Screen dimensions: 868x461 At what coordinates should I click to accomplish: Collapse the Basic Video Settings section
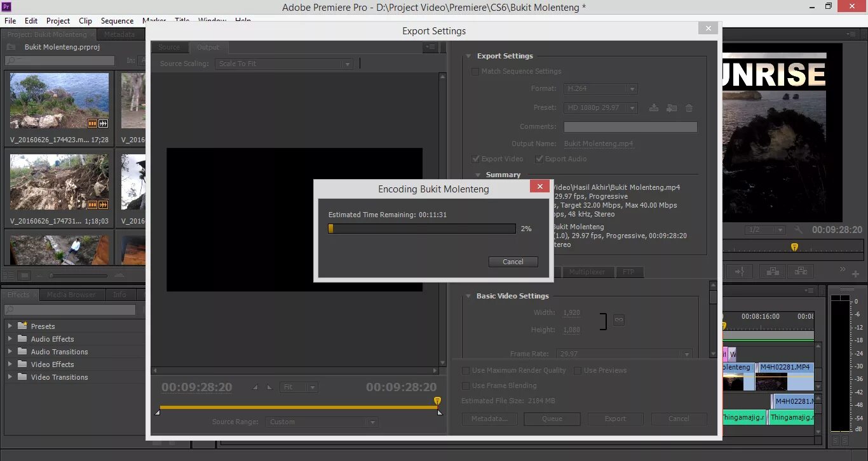[468, 296]
